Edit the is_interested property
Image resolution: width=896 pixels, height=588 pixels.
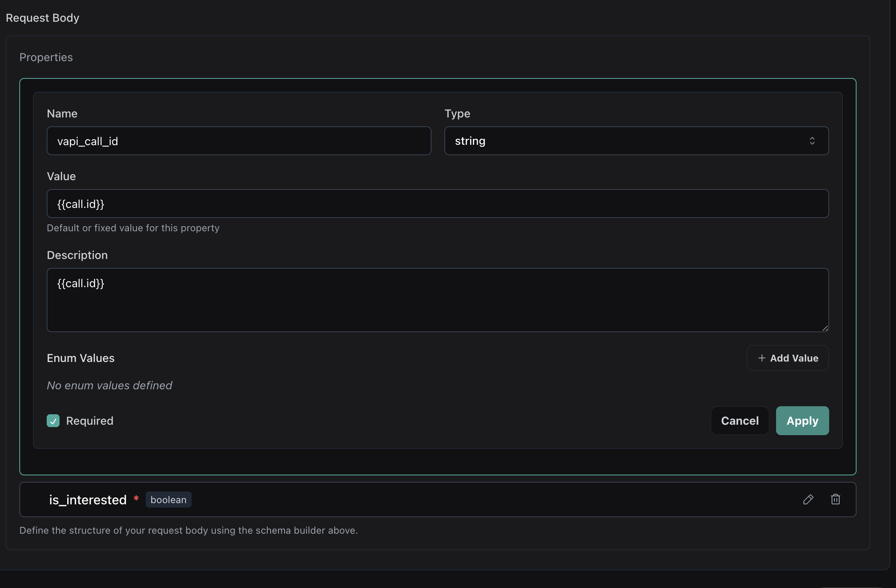808,500
